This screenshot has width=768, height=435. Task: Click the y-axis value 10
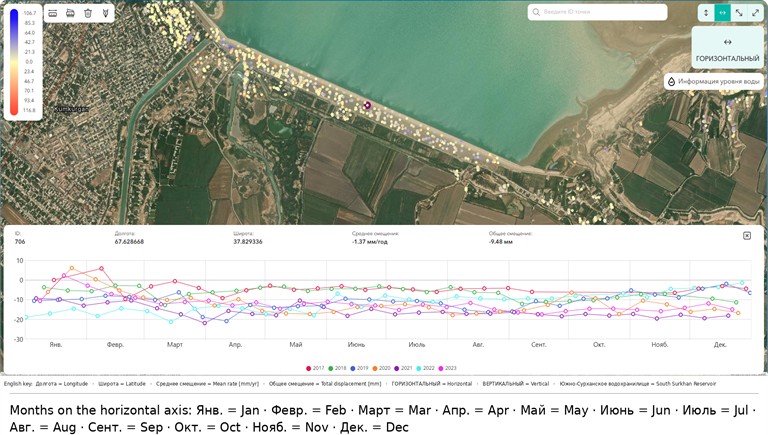tap(20, 261)
